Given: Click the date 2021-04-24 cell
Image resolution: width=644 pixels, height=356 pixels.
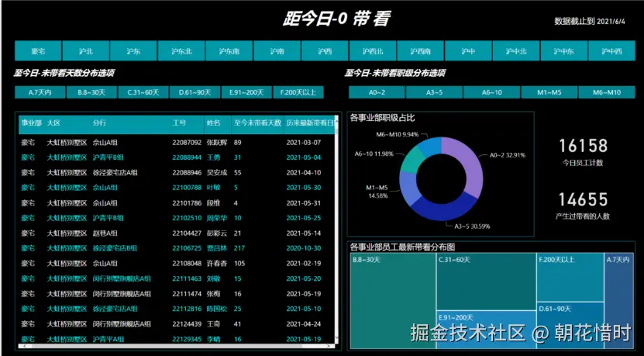Looking at the screenshot, I should 304,324.
